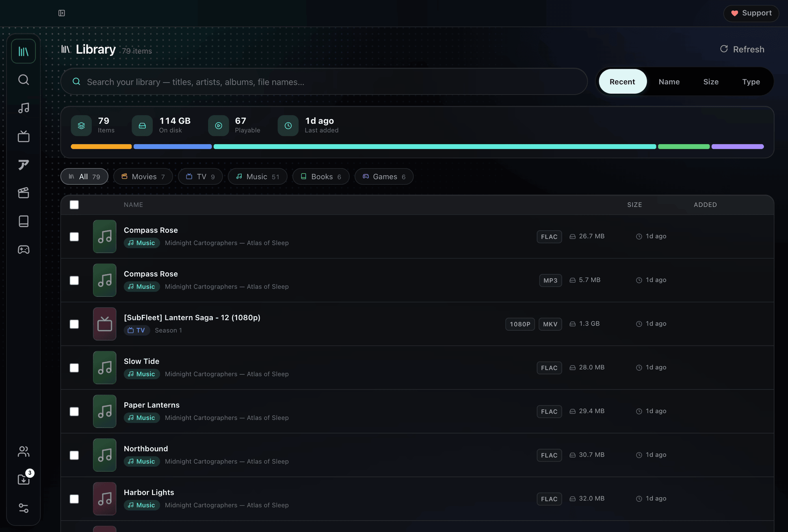
Task: Open the Harbor Lights track artwork
Action: click(104, 499)
